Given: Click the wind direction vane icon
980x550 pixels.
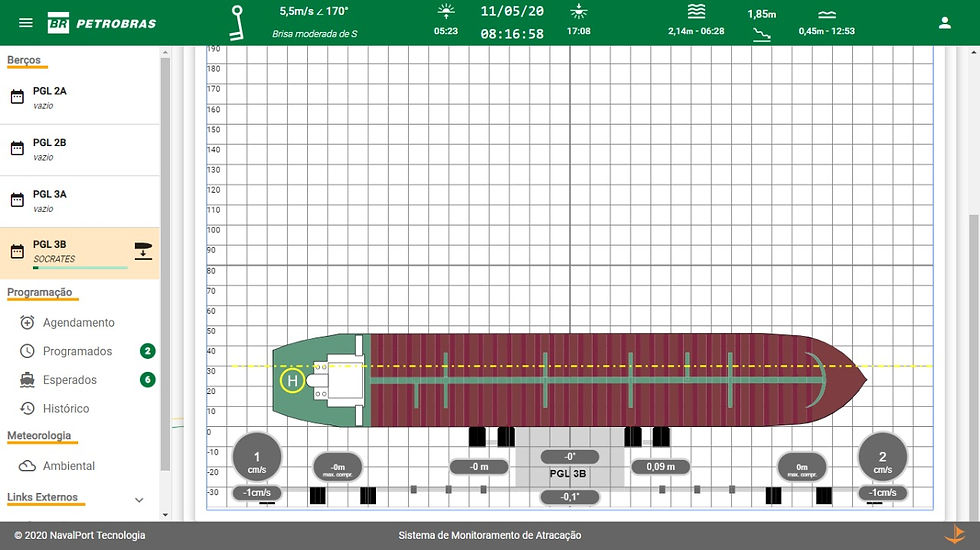Looking at the screenshot, I should click(x=236, y=23).
